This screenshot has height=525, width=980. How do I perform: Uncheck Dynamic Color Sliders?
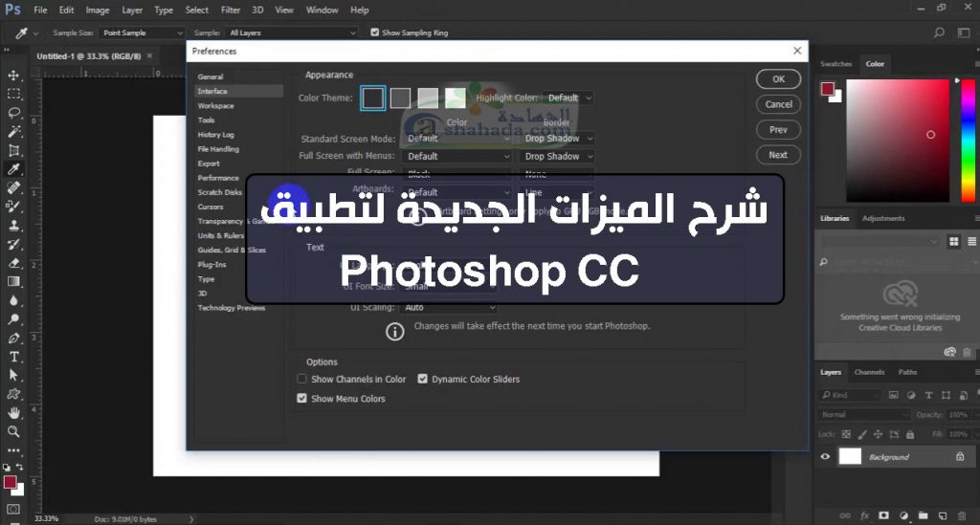[423, 380]
